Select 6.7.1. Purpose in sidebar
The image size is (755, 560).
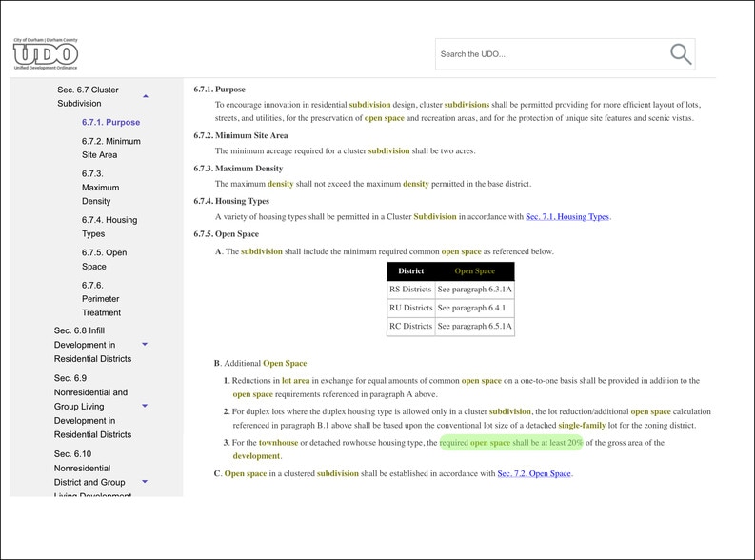coord(110,122)
